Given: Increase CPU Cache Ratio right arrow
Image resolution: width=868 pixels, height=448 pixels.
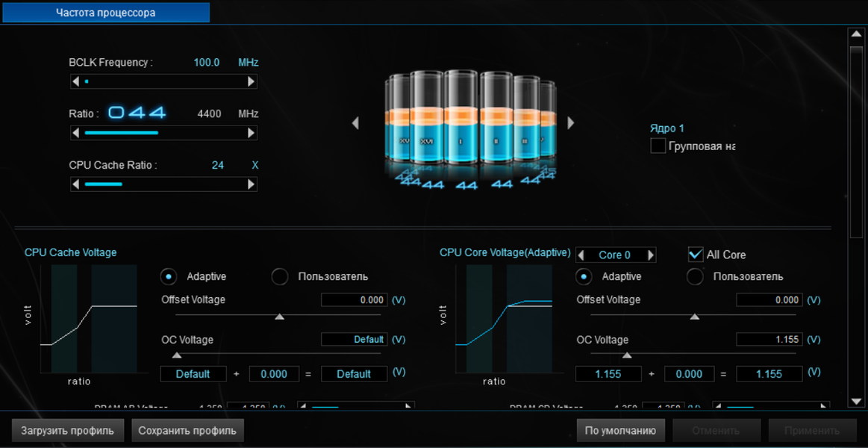Looking at the screenshot, I should (252, 184).
